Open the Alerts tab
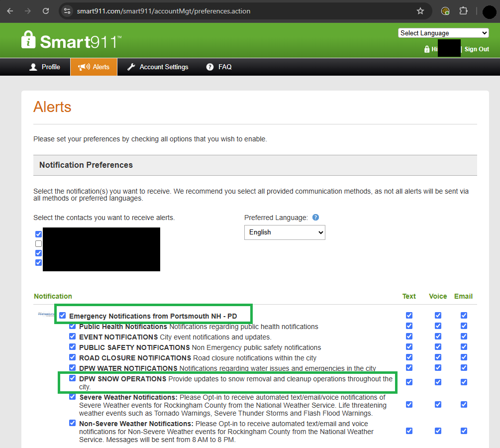 94,67
